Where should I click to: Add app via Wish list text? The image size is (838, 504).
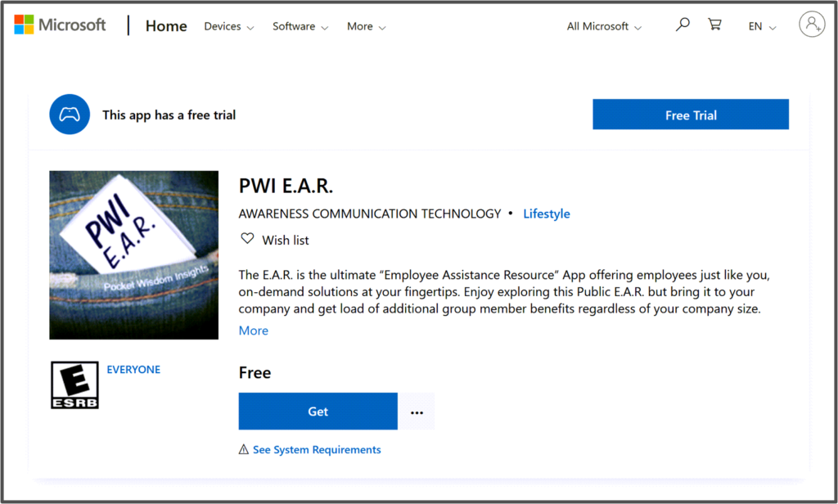(286, 241)
